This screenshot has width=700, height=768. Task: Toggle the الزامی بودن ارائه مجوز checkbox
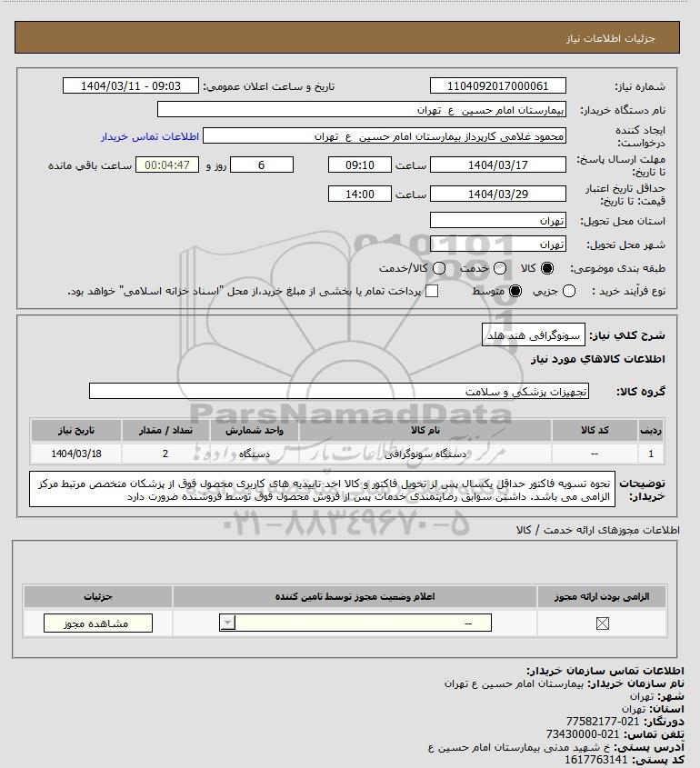(x=602, y=623)
